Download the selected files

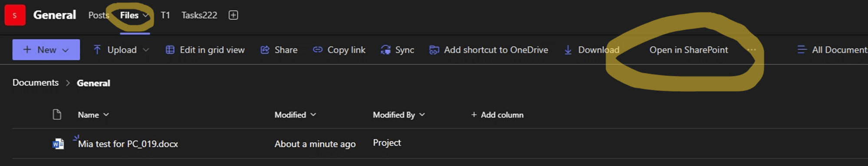tap(592, 50)
